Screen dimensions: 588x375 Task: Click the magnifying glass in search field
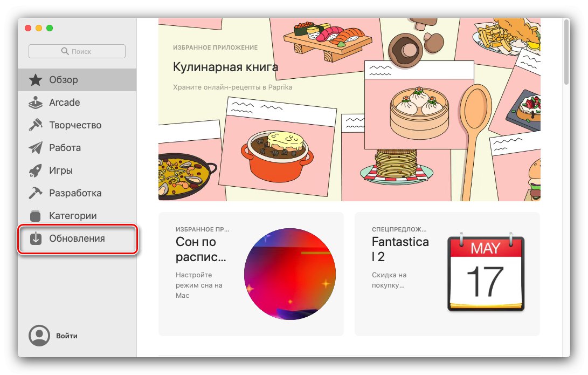click(65, 51)
